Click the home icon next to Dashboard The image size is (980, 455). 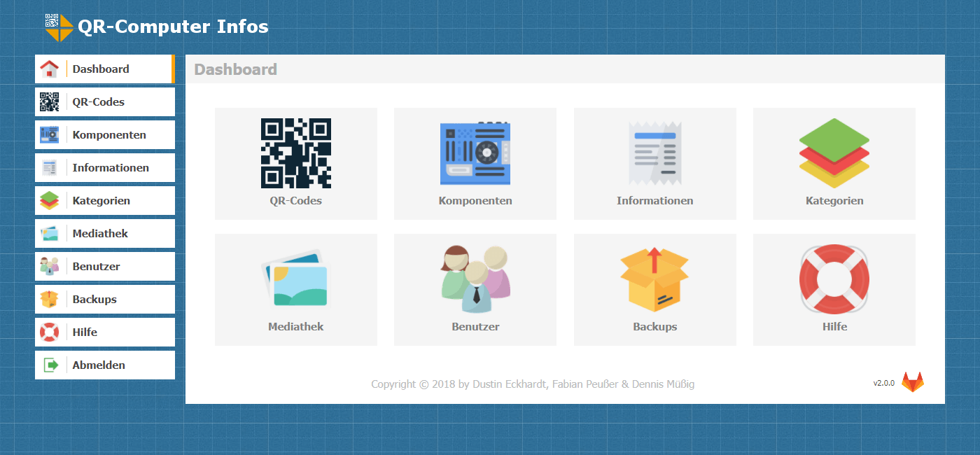coord(49,69)
